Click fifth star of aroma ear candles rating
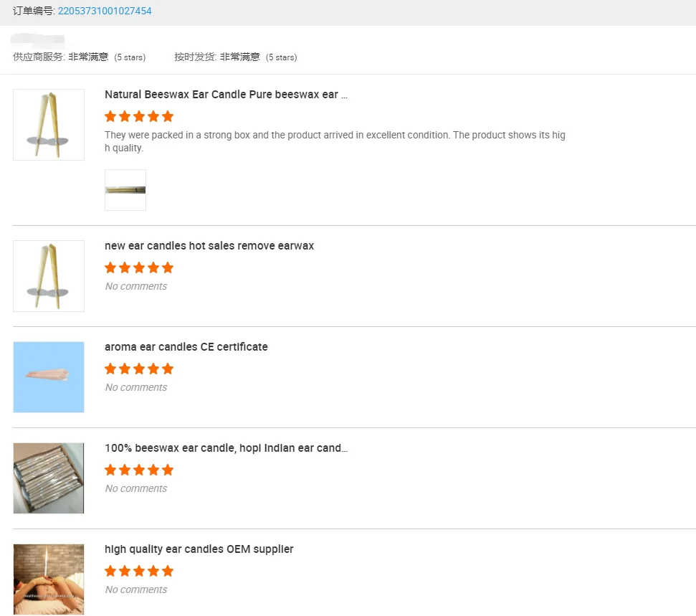The width and height of the screenshot is (696, 616). (168, 369)
